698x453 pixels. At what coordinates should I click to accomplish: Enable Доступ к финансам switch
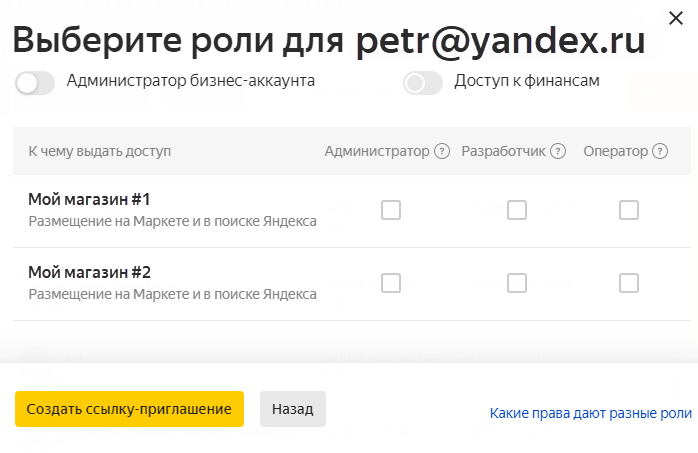click(423, 83)
